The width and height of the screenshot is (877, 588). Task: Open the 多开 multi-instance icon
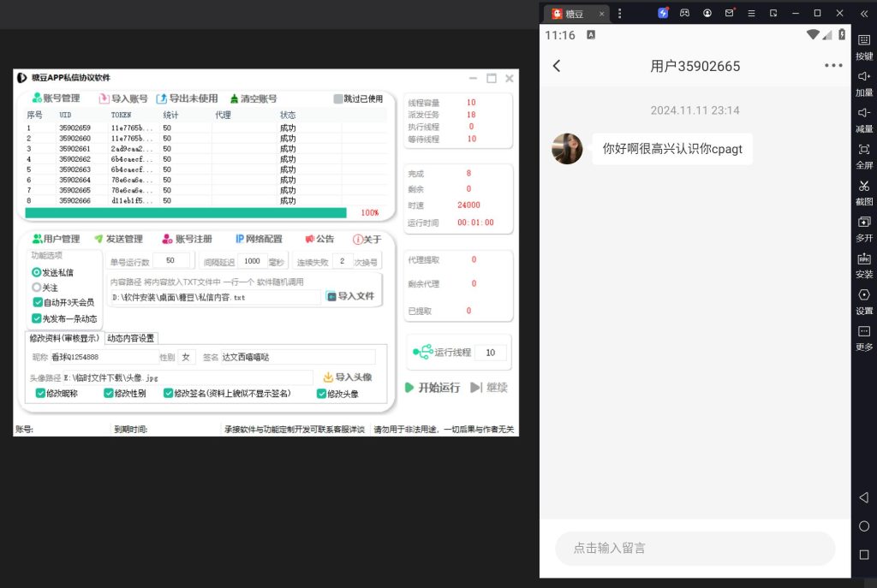(863, 223)
